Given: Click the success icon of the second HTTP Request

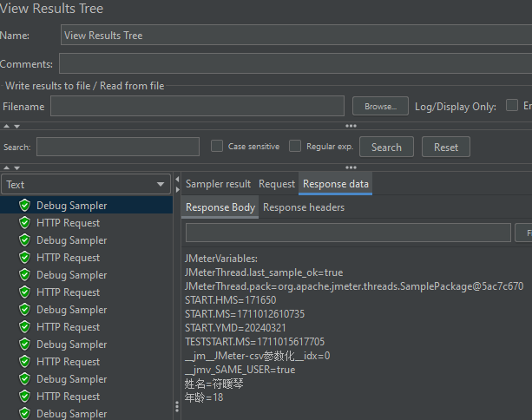Looking at the screenshot, I should pos(24,258).
